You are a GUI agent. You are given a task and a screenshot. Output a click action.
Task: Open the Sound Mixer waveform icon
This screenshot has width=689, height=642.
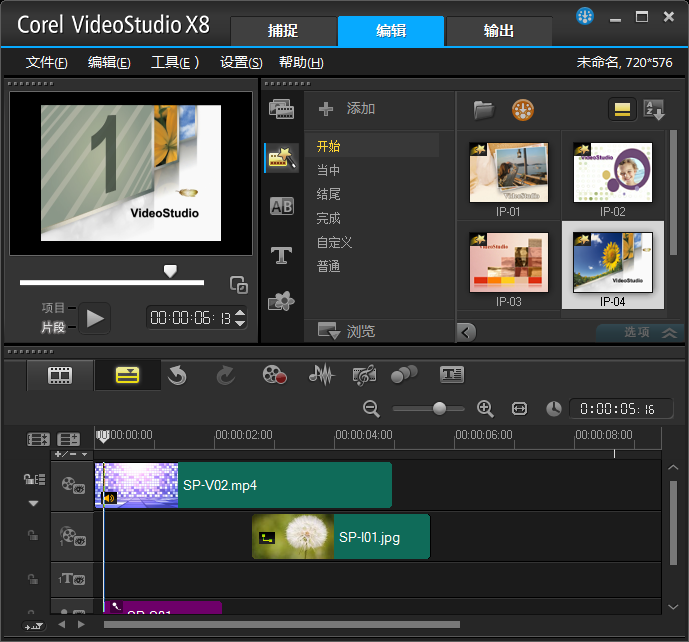coord(321,375)
